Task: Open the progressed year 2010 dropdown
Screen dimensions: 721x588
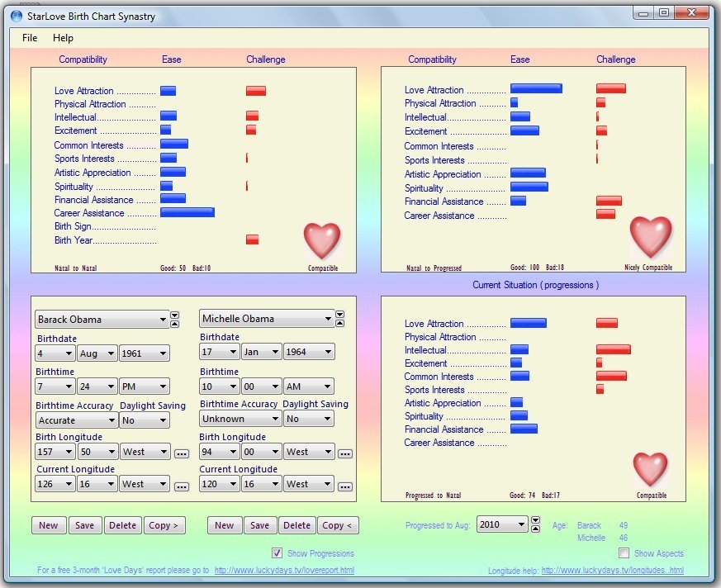Action: (502, 524)
